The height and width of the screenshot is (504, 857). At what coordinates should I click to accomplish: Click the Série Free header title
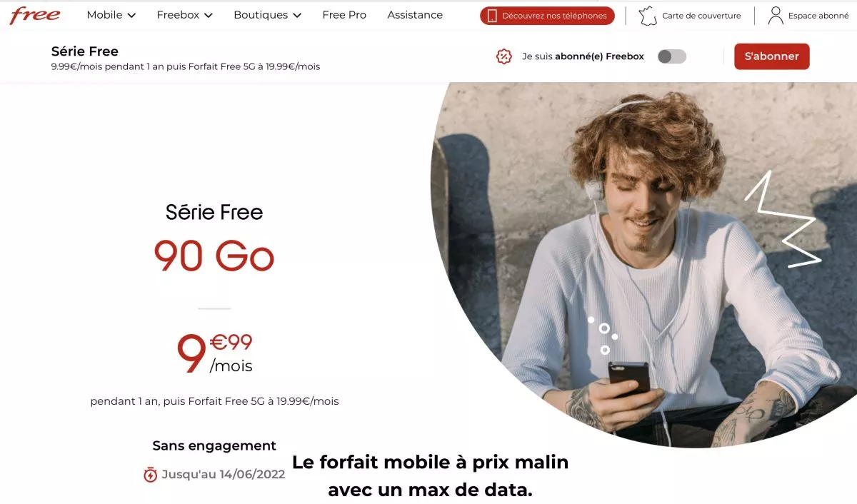85,51
